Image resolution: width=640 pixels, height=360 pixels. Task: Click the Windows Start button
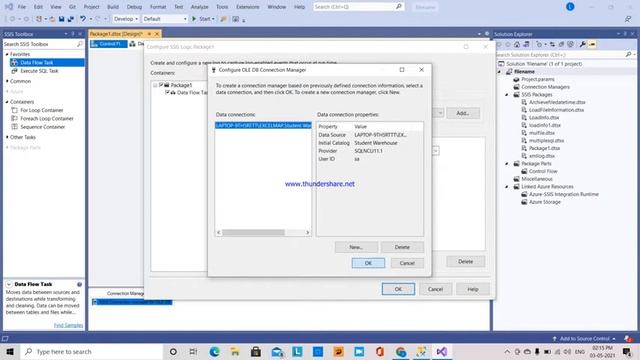[x=10, y=351]
